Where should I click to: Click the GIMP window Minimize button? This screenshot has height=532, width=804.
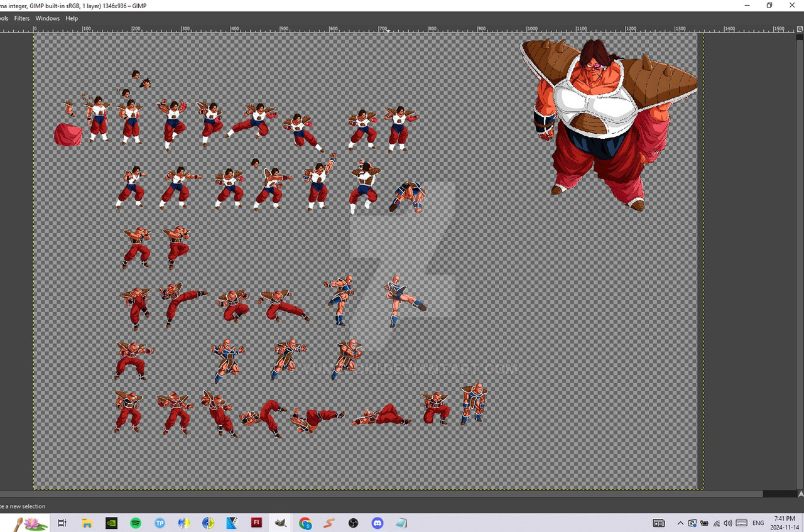pos(746,5)
